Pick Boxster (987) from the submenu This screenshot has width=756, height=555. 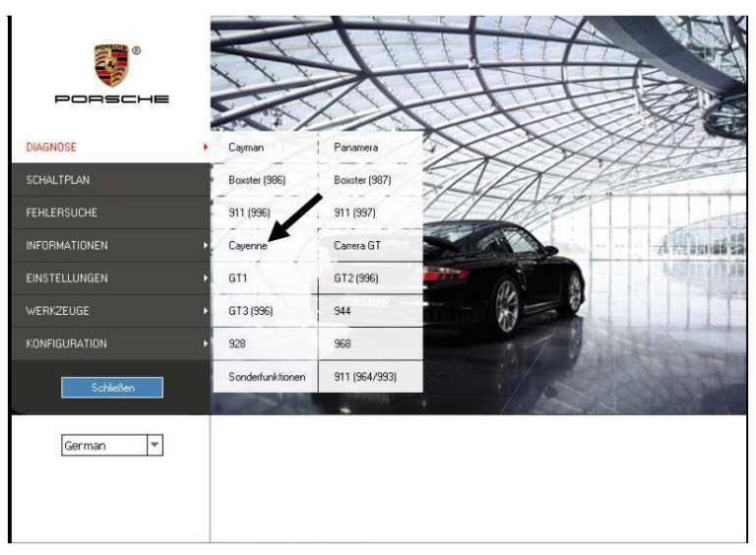pyautogui.click(x=371, y=180)
